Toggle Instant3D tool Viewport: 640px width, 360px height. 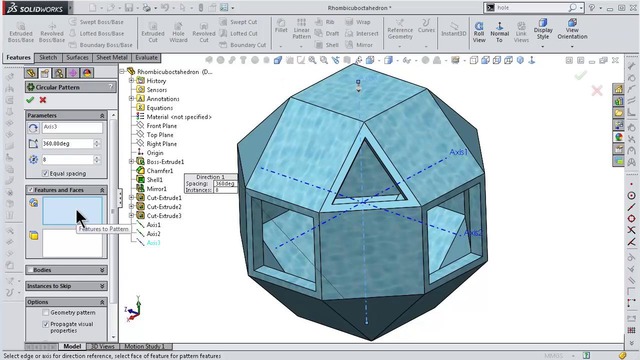pos(453,29)
